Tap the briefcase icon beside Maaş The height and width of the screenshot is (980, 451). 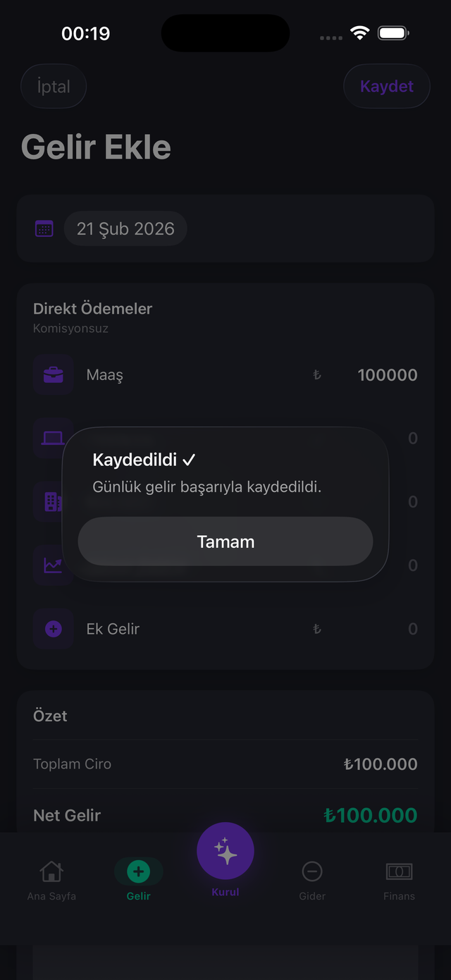click(53, 374)
